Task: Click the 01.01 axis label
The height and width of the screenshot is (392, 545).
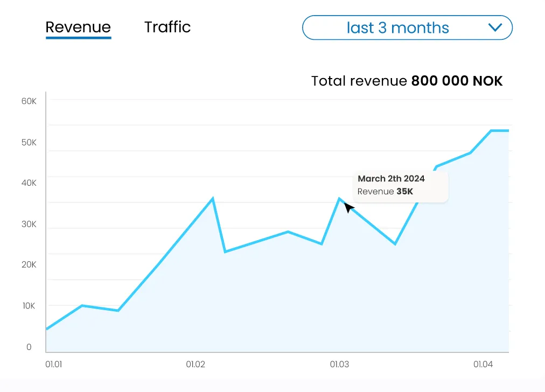Action: coord(53,364)
